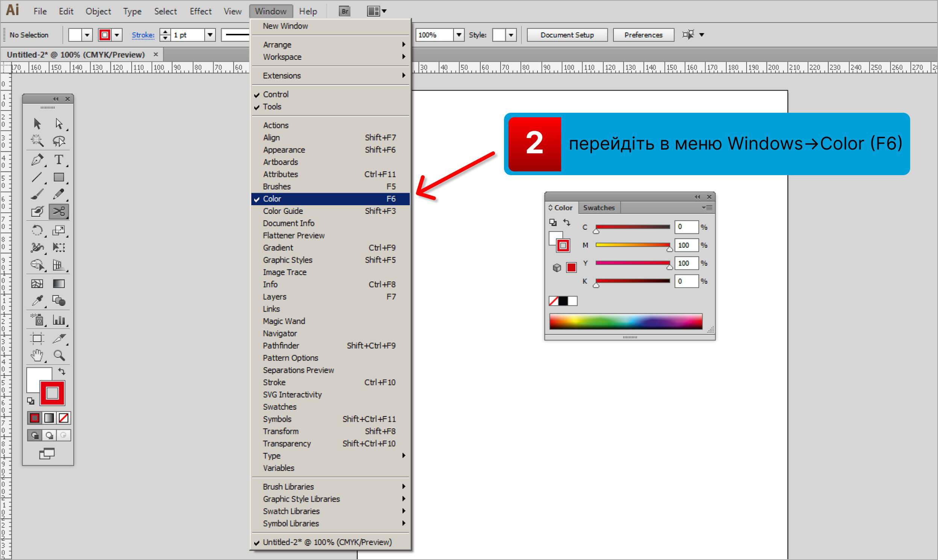Screen dimensions: 938x560
Task: Collapse the Color panel with double-arrow button
Action: pos(697,197)
